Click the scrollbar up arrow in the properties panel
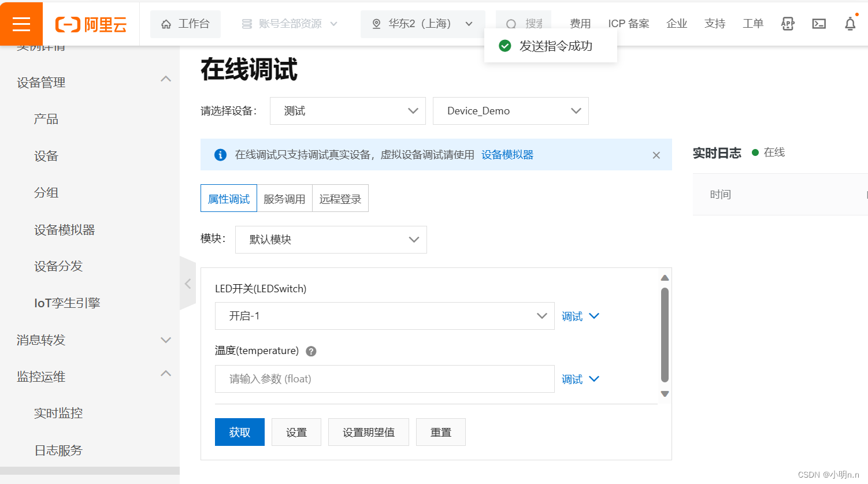 [665, 278]
